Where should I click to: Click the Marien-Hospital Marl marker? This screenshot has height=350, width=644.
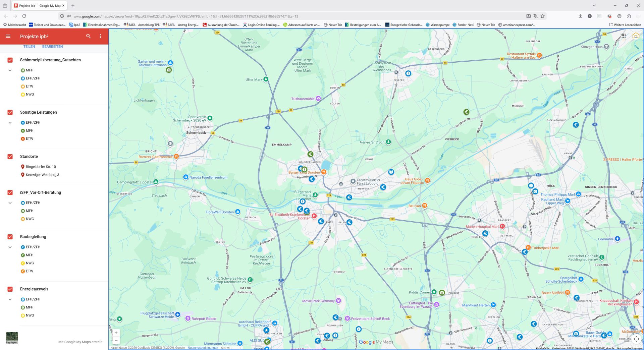[x=502, y=226]
